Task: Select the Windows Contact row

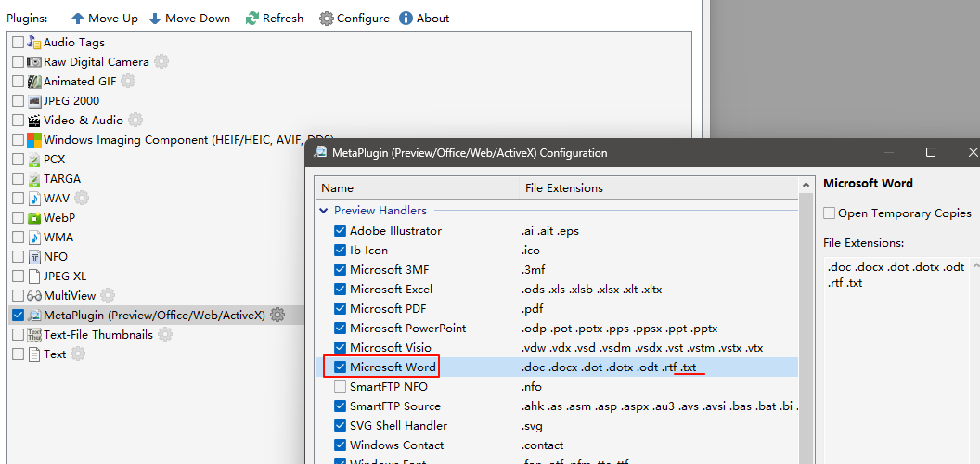Action: [558, 445]
